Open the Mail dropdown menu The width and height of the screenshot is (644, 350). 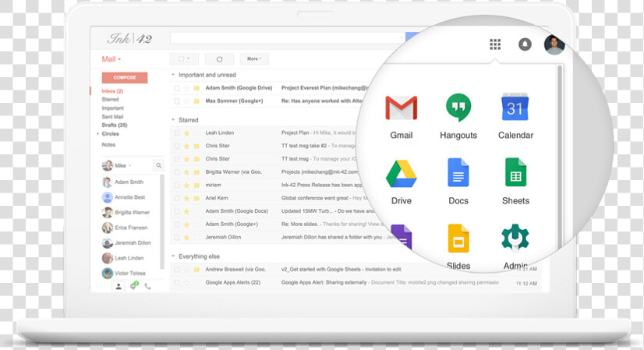pos(111,59)
